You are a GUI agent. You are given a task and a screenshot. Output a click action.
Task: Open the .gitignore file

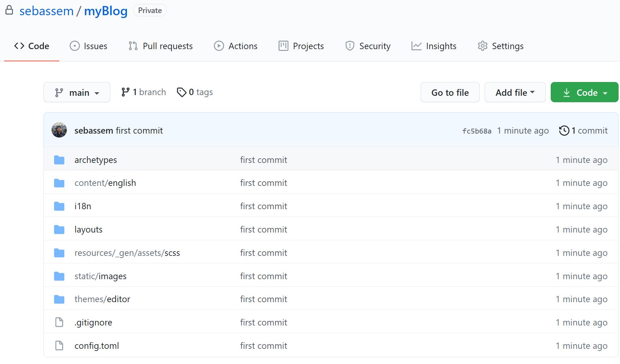93,323
